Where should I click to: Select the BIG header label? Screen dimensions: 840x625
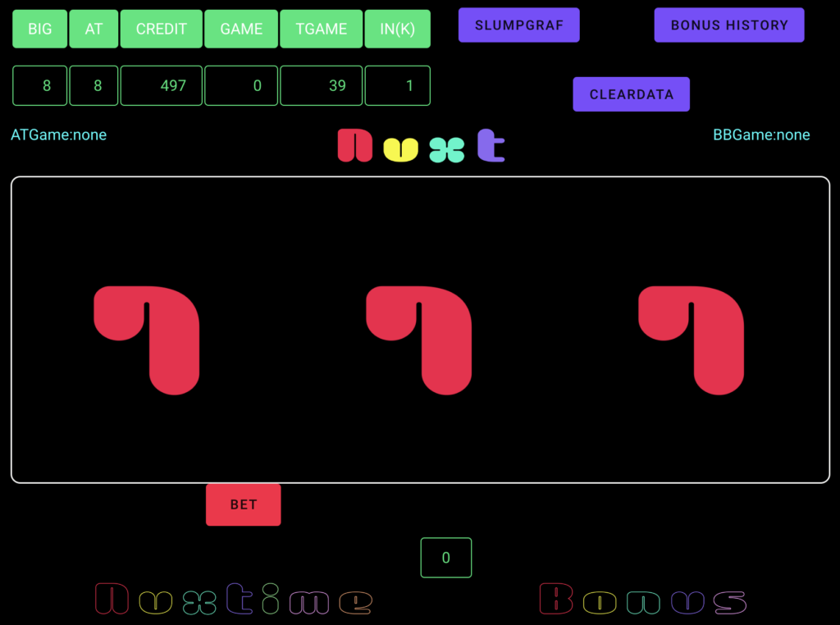click(x=39, y=29)
